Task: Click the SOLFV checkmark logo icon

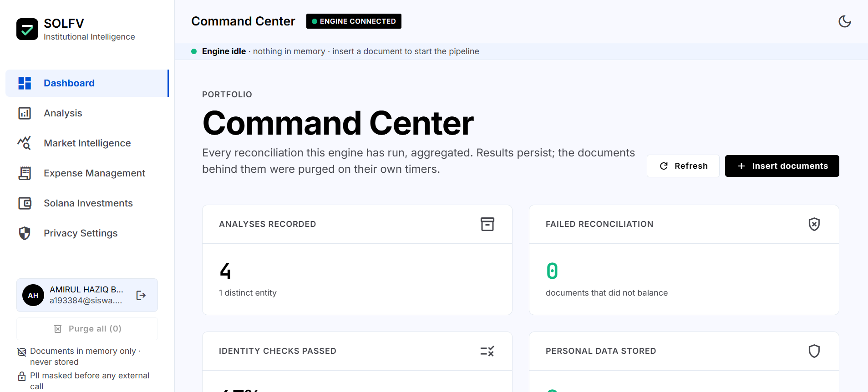Action: click(x=27, y=29)
